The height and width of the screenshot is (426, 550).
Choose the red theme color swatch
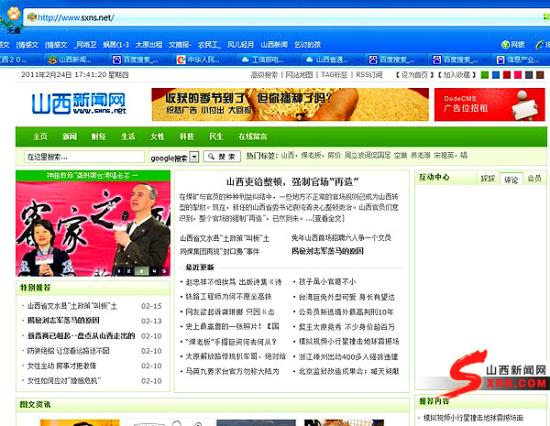tap(507, 75)
